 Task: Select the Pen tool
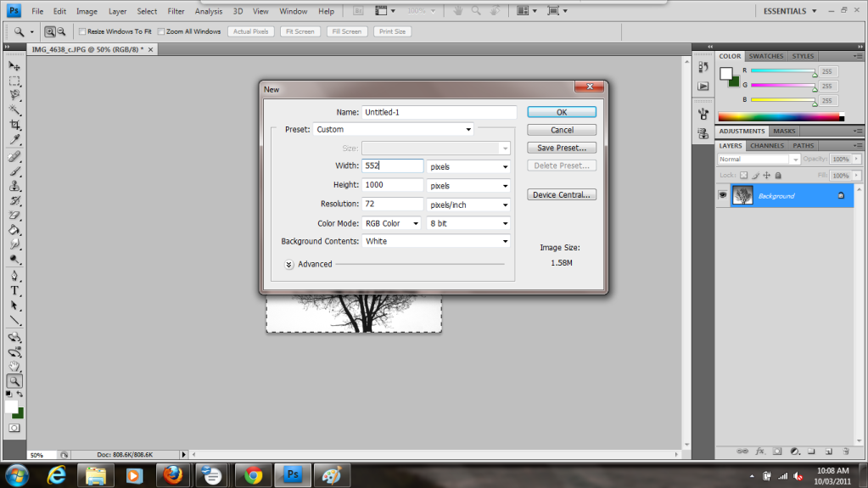[14, 276]
